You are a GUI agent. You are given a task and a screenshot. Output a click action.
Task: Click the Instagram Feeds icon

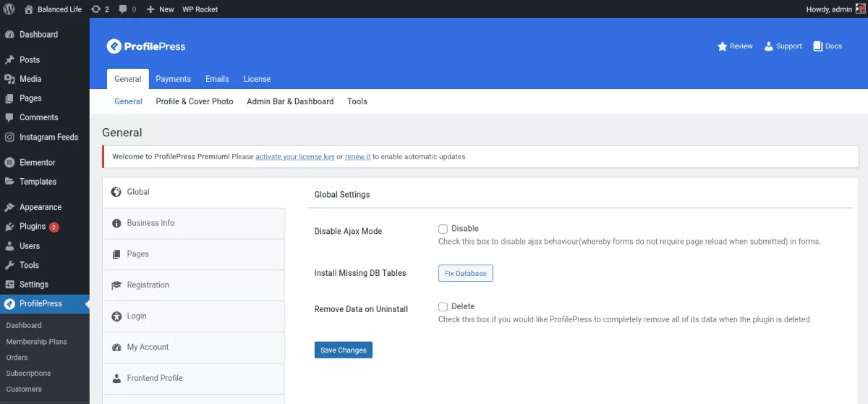[9, 137]
